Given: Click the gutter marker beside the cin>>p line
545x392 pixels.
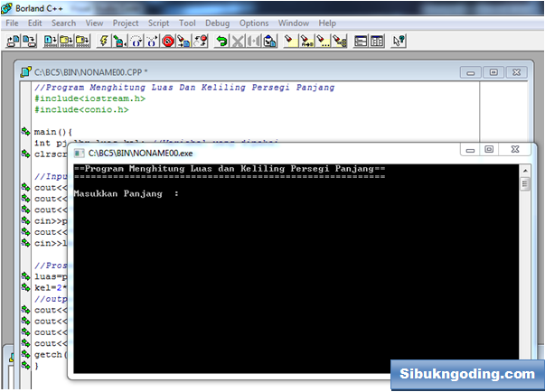Looking at the screenshot, I should [x=25, y=220].
